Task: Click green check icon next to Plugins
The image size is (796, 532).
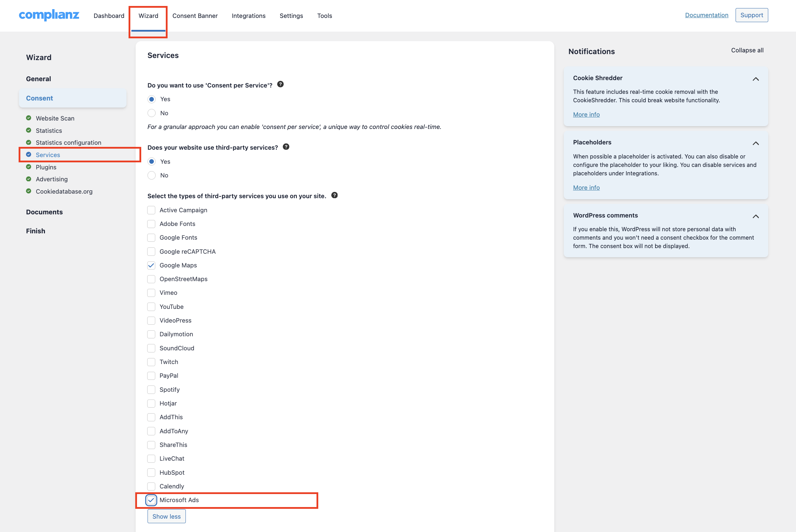Action: 29,167
